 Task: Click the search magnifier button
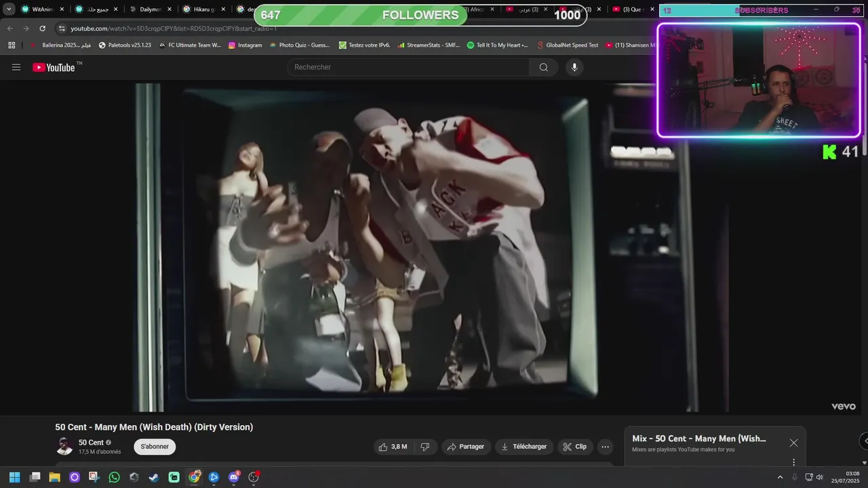click(544, 67)
